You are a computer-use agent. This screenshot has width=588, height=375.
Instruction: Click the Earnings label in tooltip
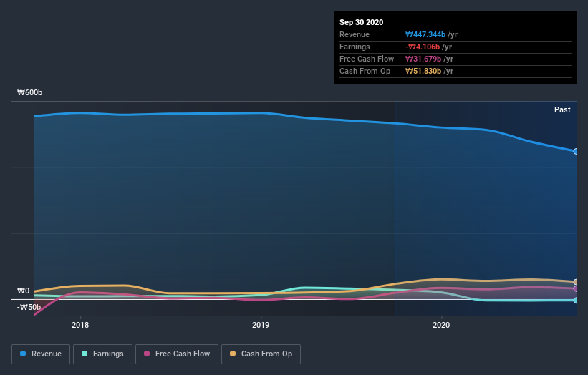355,47
